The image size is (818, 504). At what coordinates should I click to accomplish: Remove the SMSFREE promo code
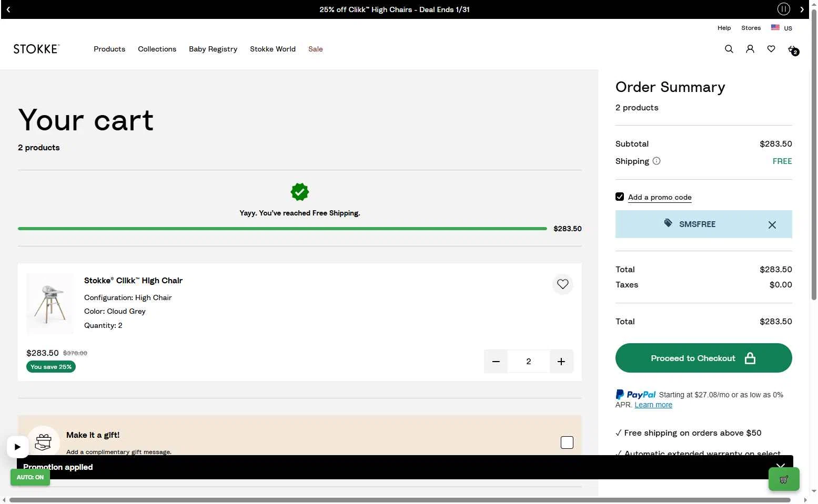click(x=772, y=225)
